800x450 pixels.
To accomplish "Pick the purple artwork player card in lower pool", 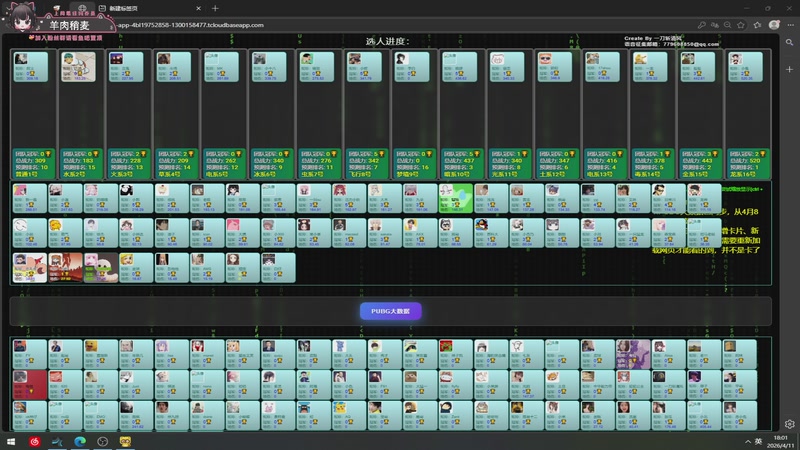I will pyautogui.click(x=633, y=354).
